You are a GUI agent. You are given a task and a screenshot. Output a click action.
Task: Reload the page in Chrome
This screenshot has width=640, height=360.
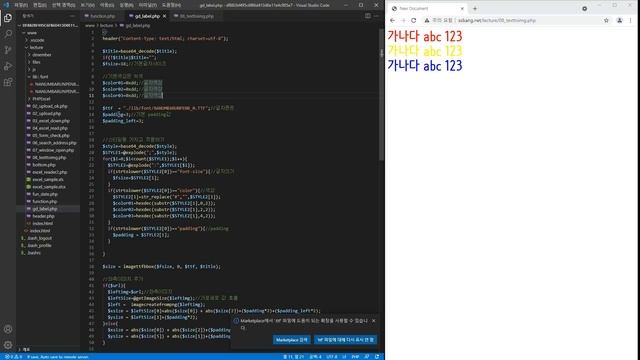(x=413, y=20)
